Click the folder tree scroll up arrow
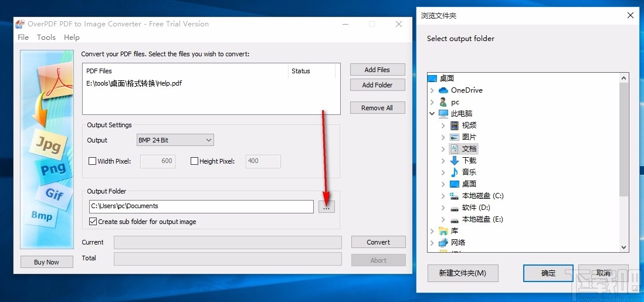 624,78
